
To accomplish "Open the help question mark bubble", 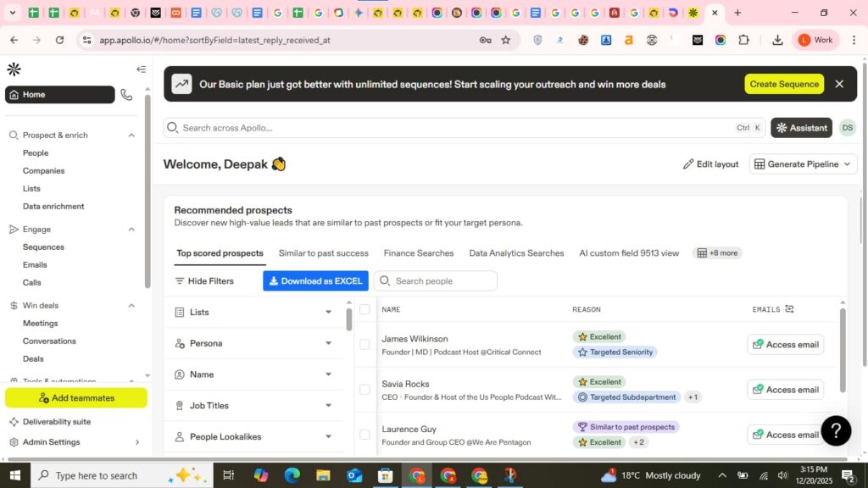I will (x=836, y=430).
